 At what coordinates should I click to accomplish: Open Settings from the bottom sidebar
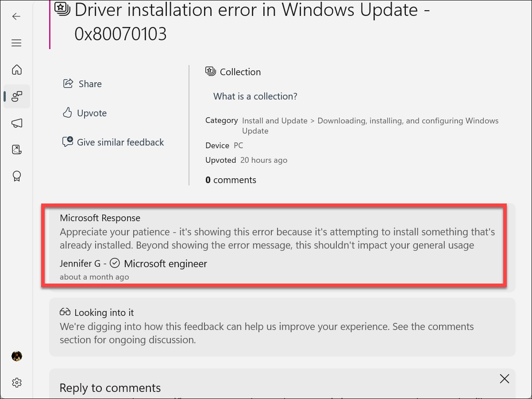pyautogui.click(x=16, y=382)
